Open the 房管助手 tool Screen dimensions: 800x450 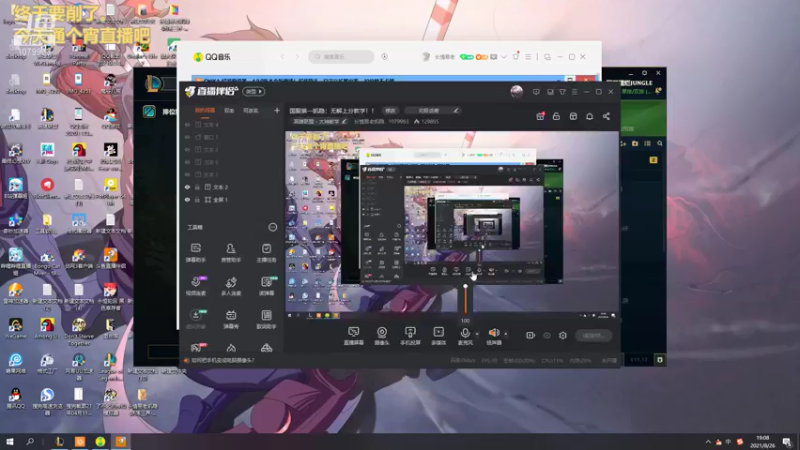click(231, 252)
